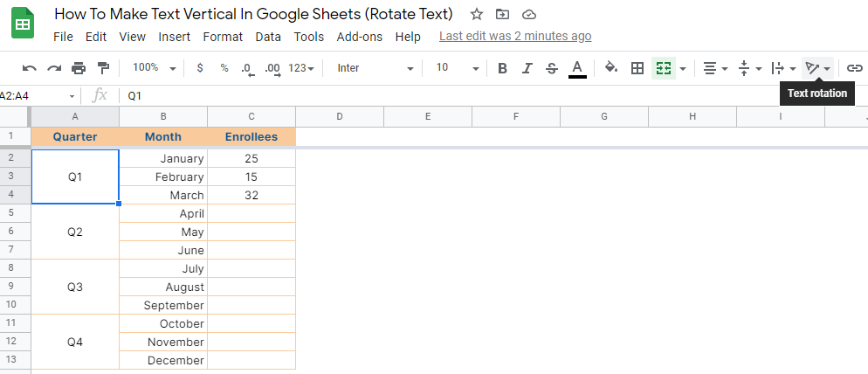
Task: Click the Move to folder icon
Action: 502,14
